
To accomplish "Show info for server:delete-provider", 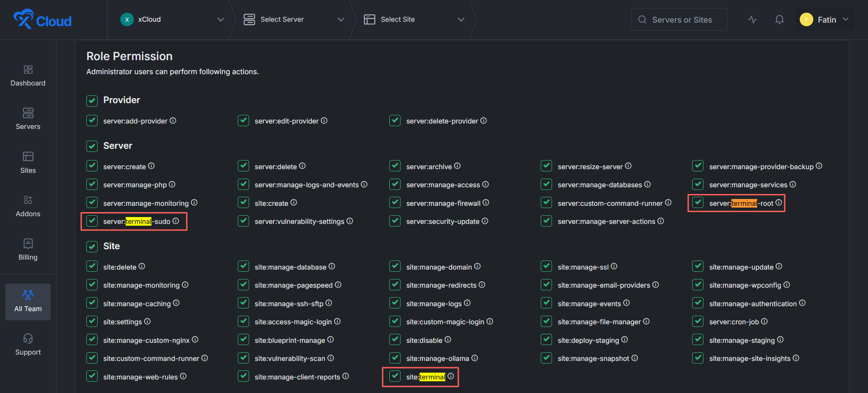I will 483,121.
